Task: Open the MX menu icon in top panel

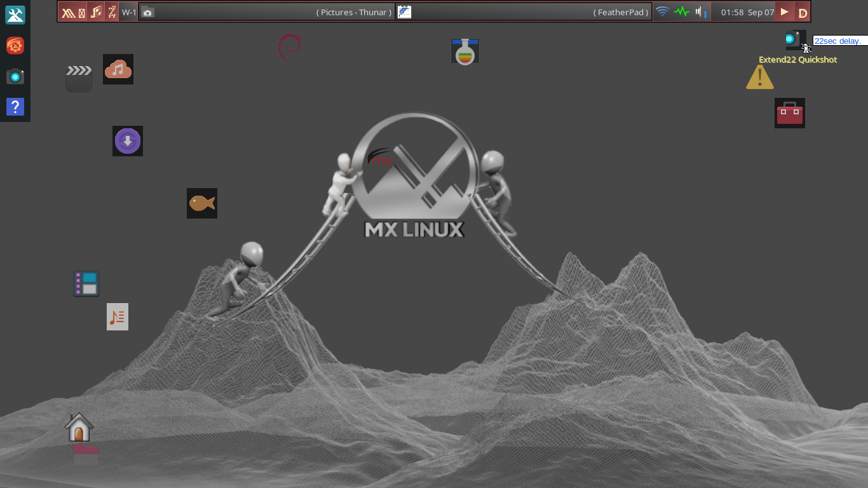Action: pos(73,12)
